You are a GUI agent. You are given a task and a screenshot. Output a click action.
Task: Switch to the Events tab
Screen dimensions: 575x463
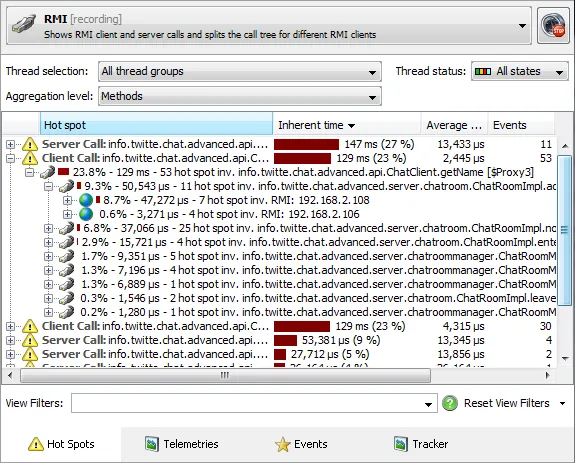coord(301,444)
